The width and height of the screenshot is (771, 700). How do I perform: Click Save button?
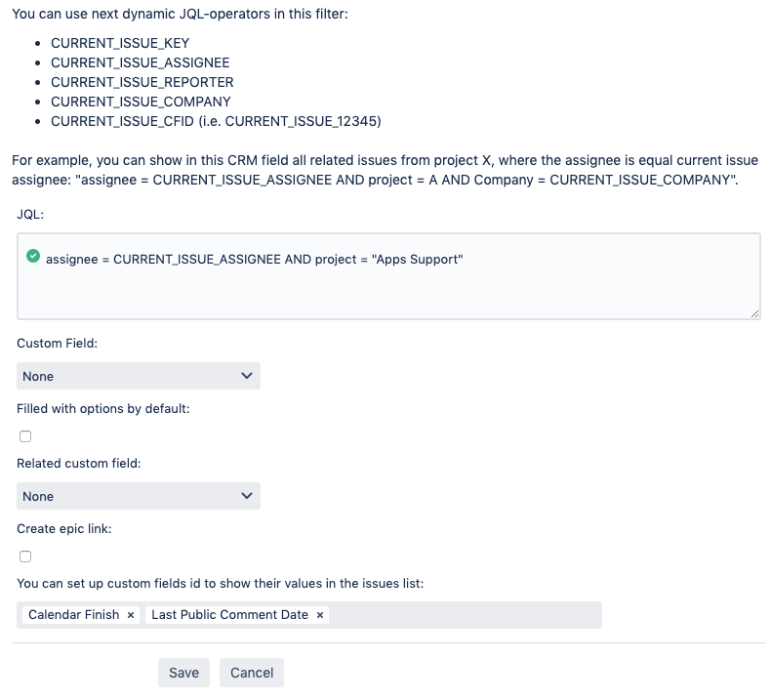click(183, 673)
